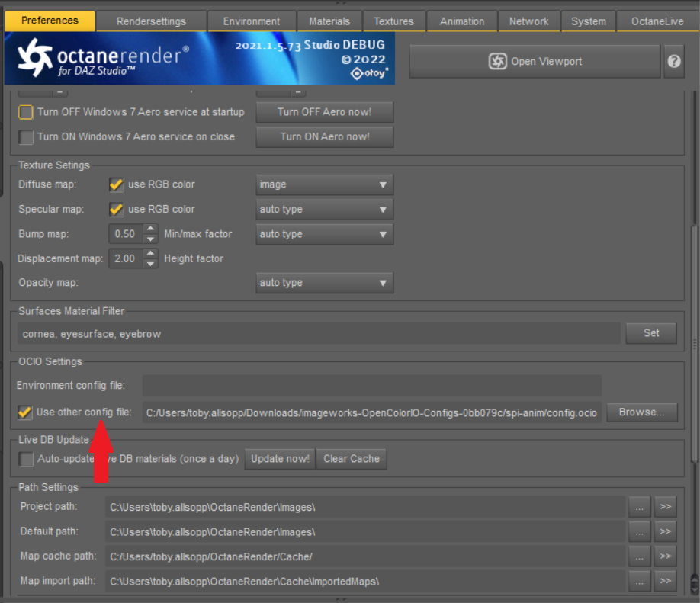
Task: Click the Open Viewport button
Action: (x=535, y=61)
